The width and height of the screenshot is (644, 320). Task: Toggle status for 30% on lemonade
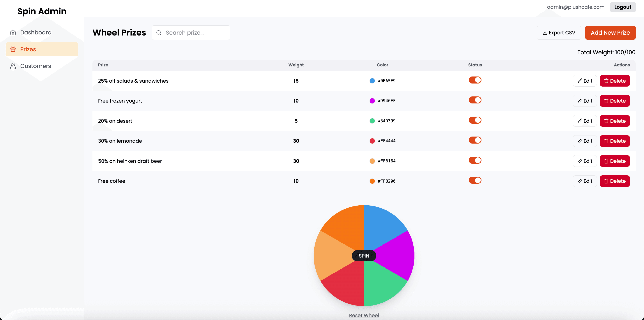click(x=475, y=140)
